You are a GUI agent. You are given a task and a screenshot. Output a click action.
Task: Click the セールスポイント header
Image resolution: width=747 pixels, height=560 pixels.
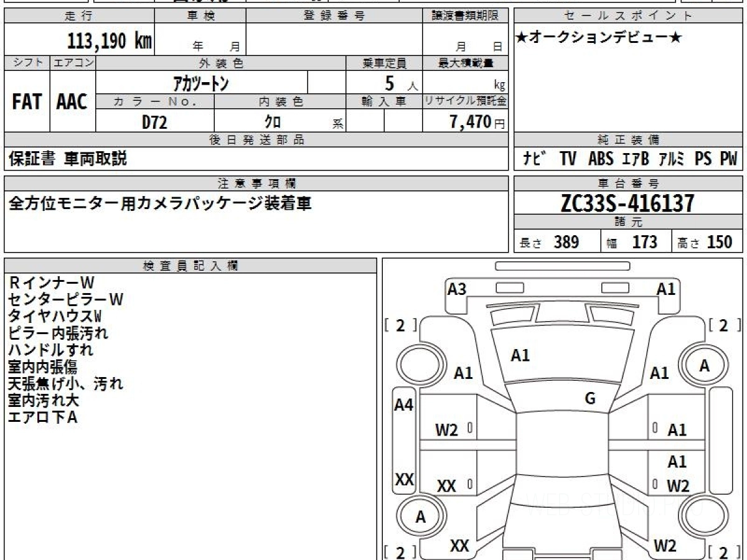click(x=628, y=16)
